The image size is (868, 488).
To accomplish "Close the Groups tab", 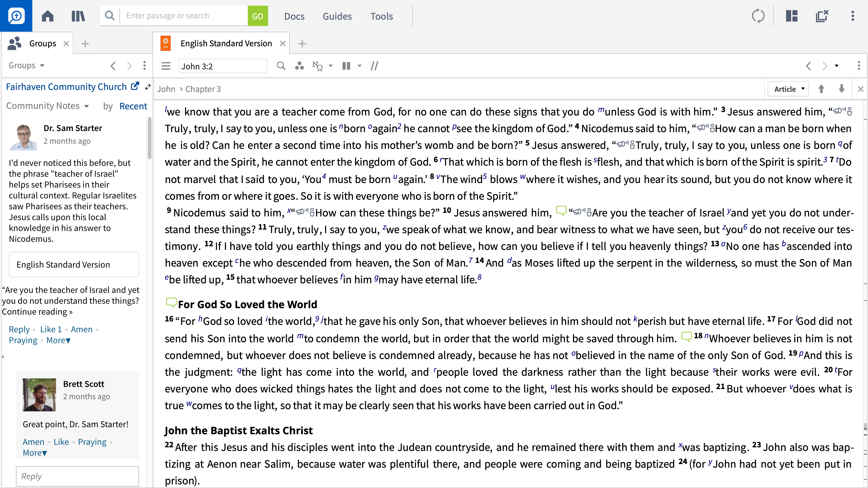I will pos(66,43).
